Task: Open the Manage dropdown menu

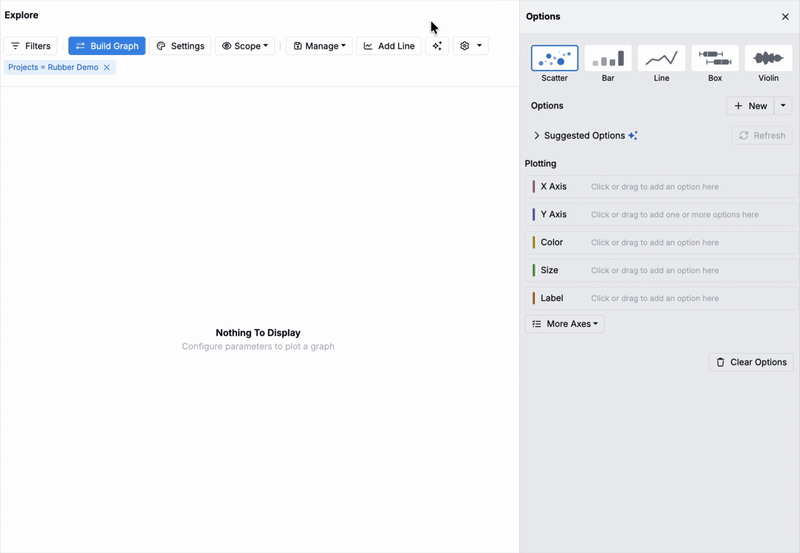Action: [319, 46]
